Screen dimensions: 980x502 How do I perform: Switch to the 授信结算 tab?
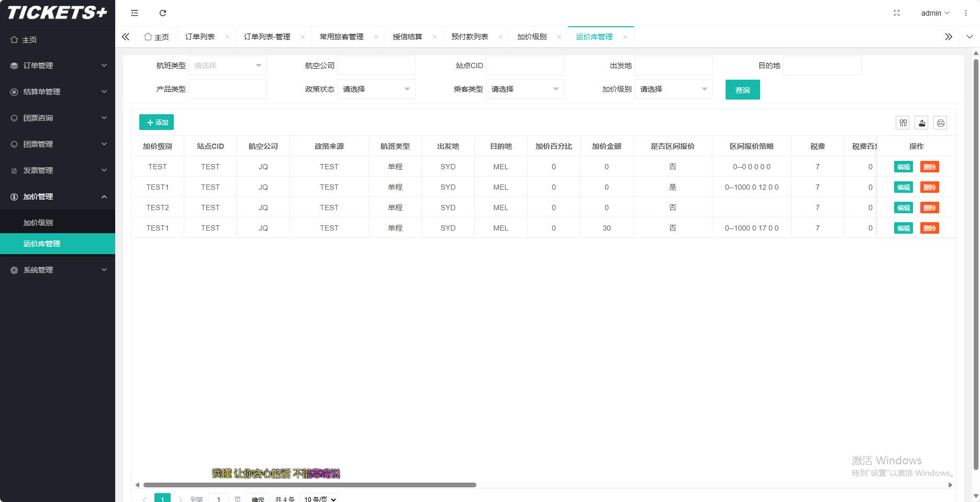click(x=407, y=37)
